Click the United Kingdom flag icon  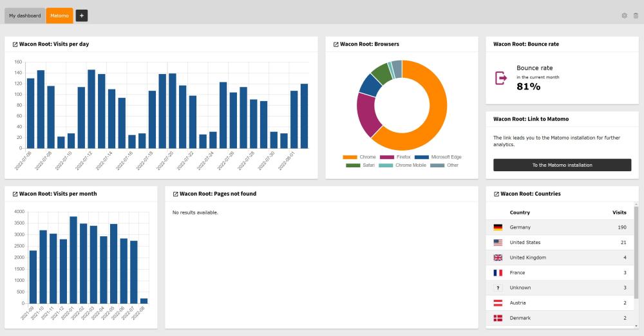(498, 257)
